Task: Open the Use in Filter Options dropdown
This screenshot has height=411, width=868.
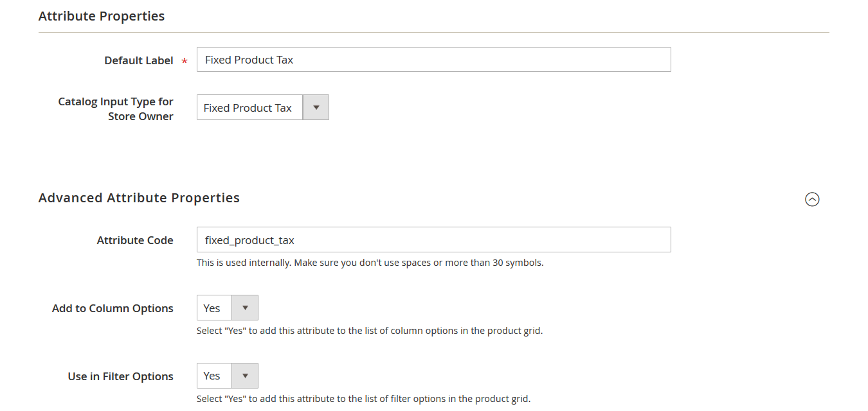Action: click(227, 376)
